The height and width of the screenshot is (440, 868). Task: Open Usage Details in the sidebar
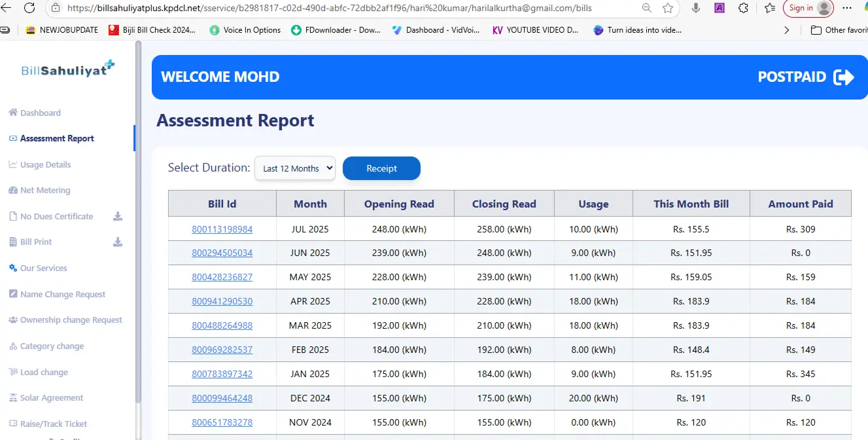point(45,164)
